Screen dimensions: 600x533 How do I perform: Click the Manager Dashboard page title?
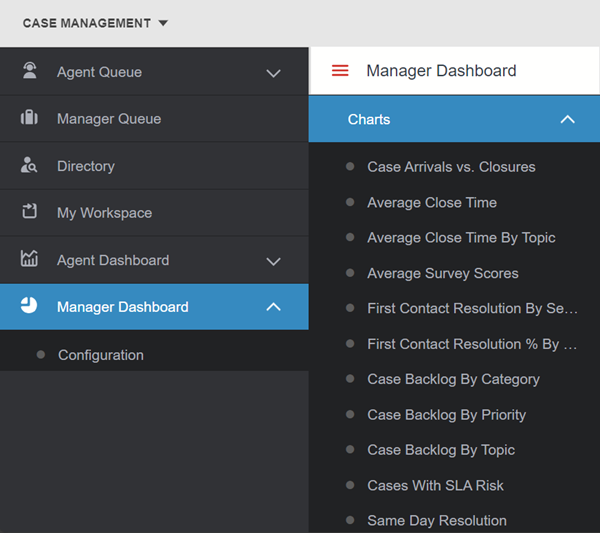coord(442,71)
